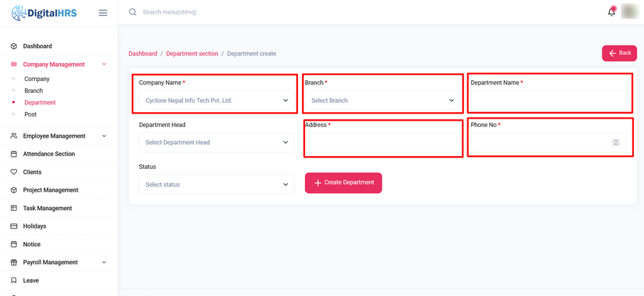Screen dimensions: 644x296
Task: Open the Select Department Head dropdown
Action: tap(216, 143)
